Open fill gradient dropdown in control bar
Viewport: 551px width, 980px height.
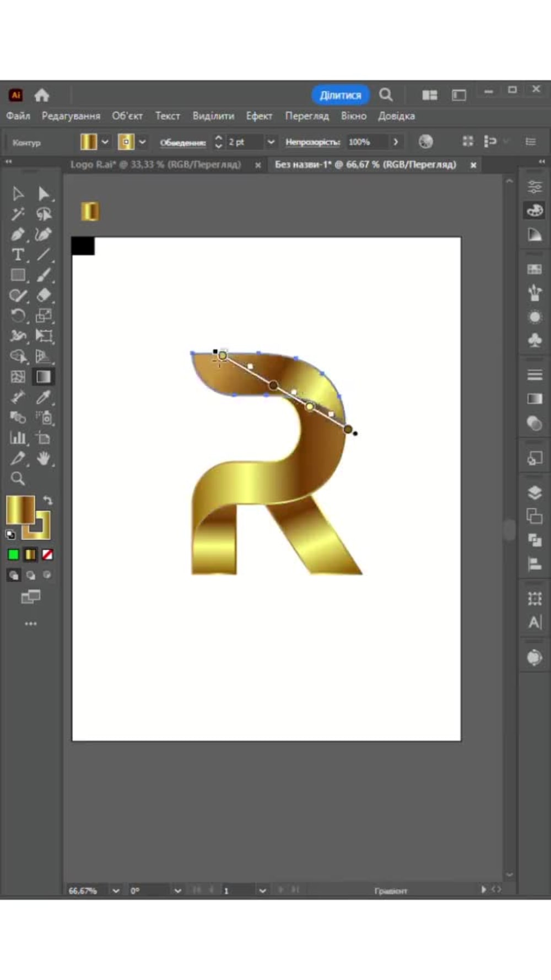click(x=105, y=142)
